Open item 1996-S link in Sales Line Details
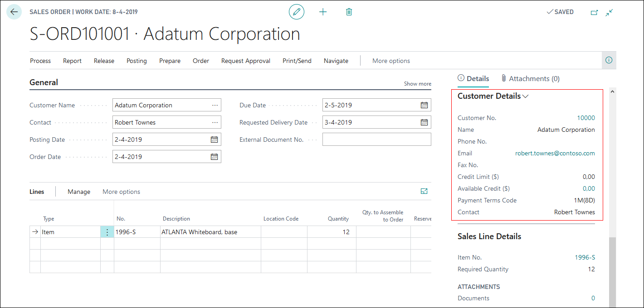This screenshot has width=644, height=308. click(x=585, y=257)
